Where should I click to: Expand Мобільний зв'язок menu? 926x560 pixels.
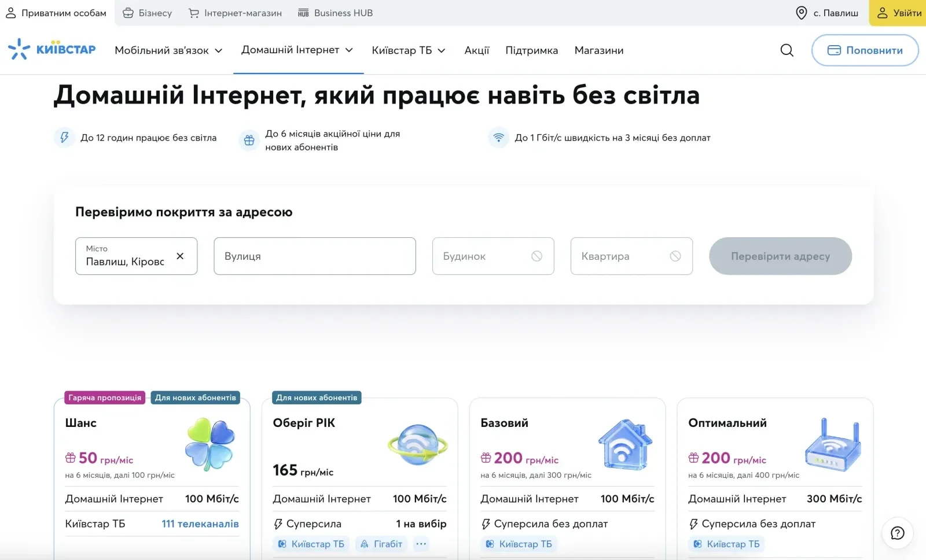(168, 50)
